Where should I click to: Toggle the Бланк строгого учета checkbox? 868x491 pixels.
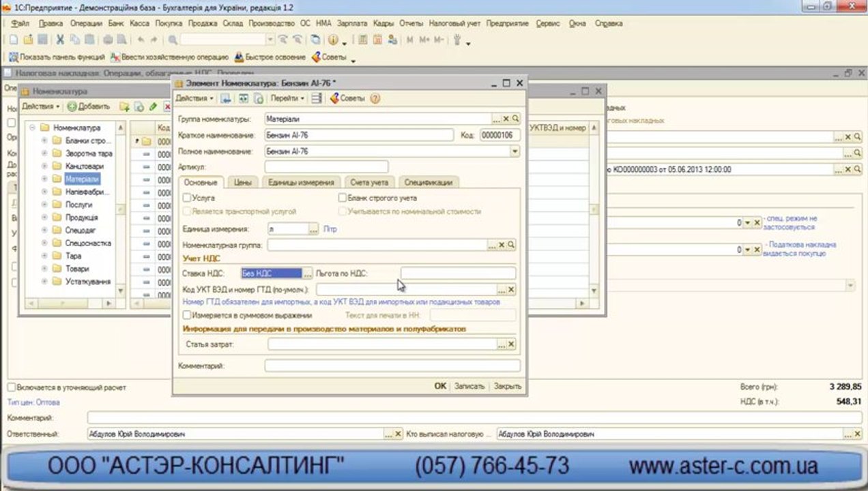click(x=343, y=198)
